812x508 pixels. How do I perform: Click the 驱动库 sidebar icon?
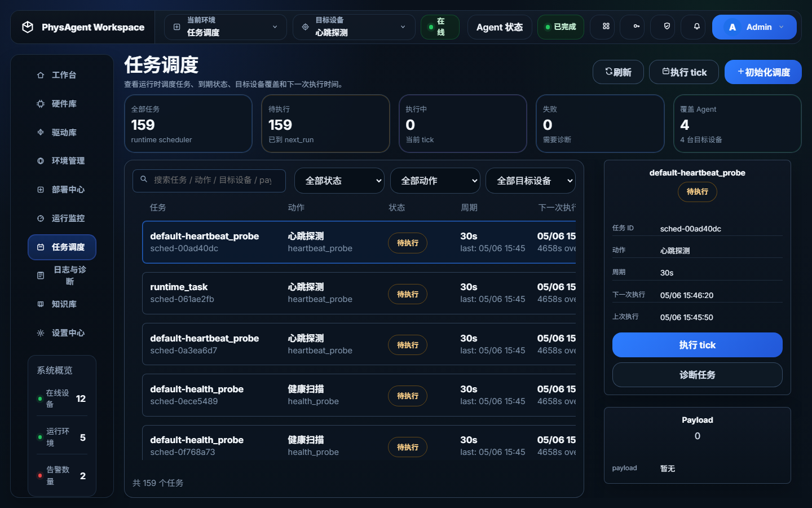tap(41, 133)
